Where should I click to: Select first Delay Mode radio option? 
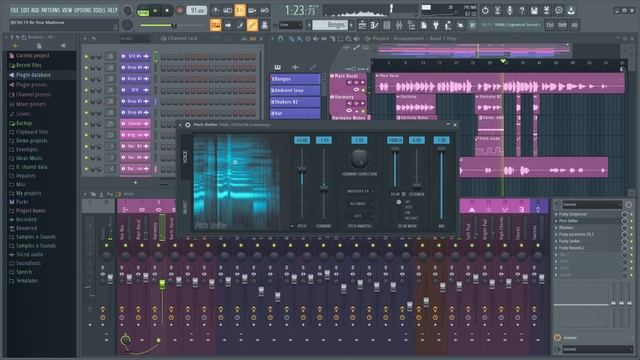pos(399,202)
